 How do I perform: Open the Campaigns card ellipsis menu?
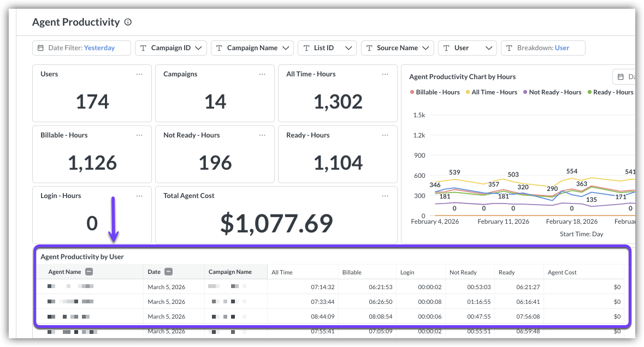263,74
